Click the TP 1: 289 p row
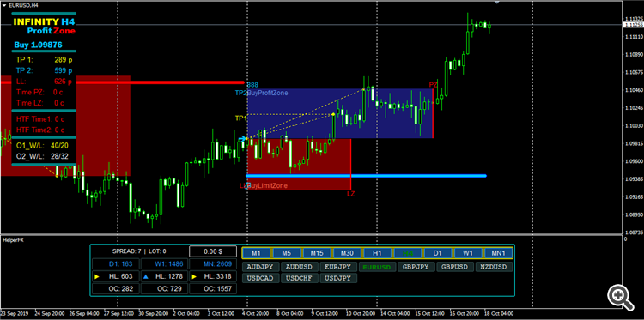This screenshot has height=320, width=644. (44, 60)
